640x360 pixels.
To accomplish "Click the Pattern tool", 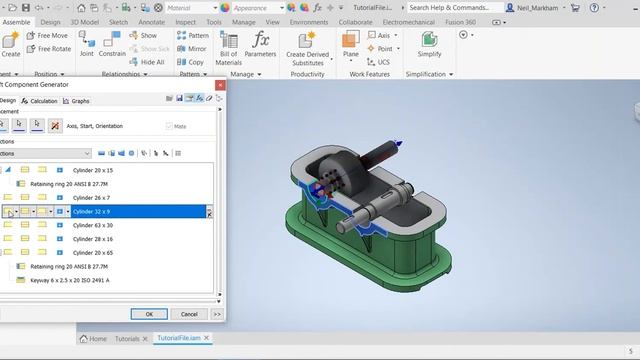I will [x=193, y=36].
